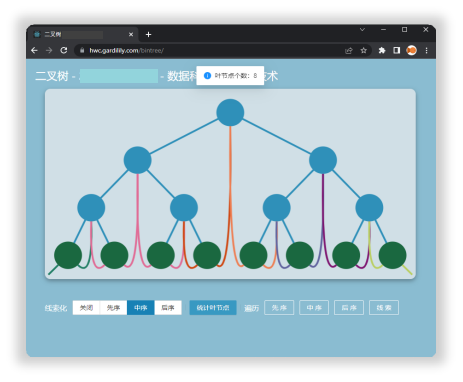
Task: Bookmark the page with the star icon
Action: click(x=364, y=50)
